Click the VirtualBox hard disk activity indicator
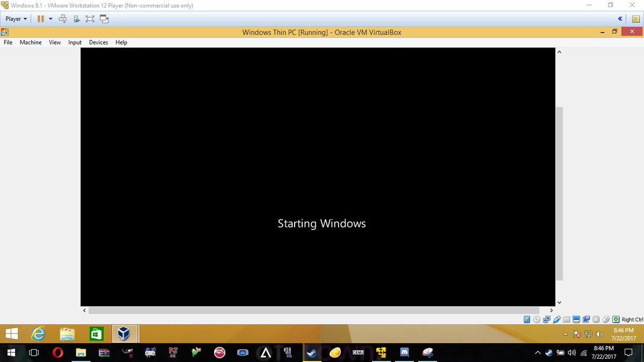This screenshot has height=362, width=644. tap(527, 320)
